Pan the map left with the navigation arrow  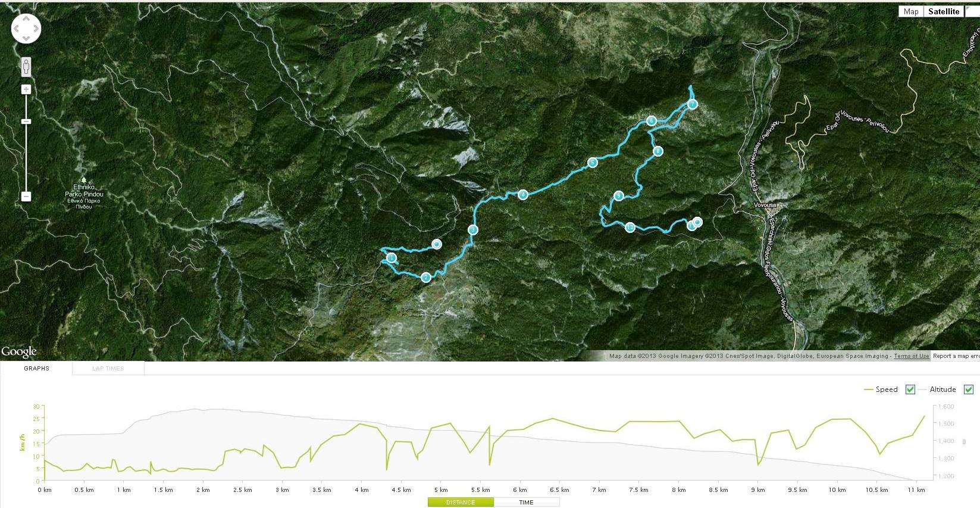pyautogui.click(x=16, y=29)
